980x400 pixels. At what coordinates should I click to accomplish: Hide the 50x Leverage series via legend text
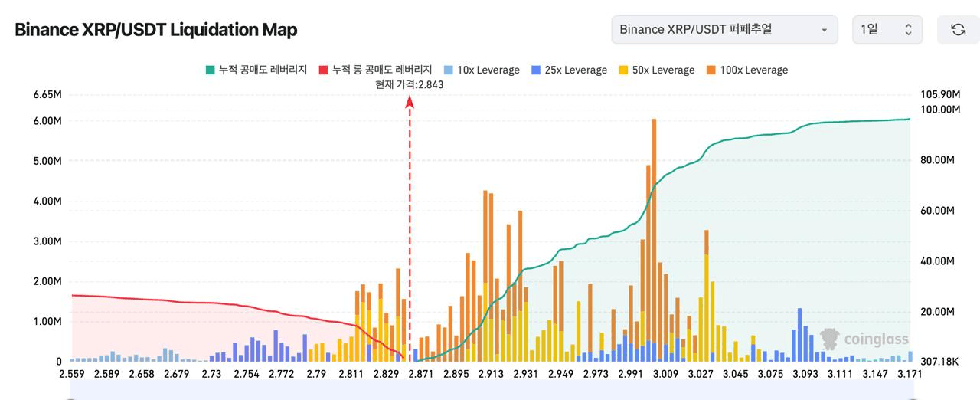pos(663,70)
